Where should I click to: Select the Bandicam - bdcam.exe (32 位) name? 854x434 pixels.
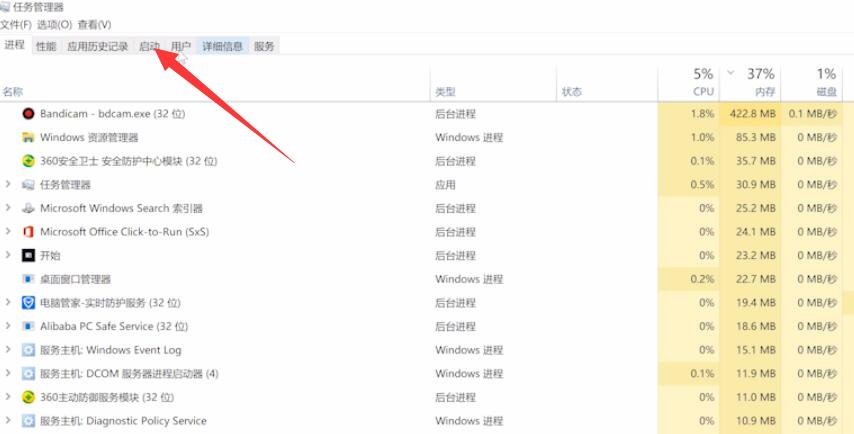coord(112,114)
